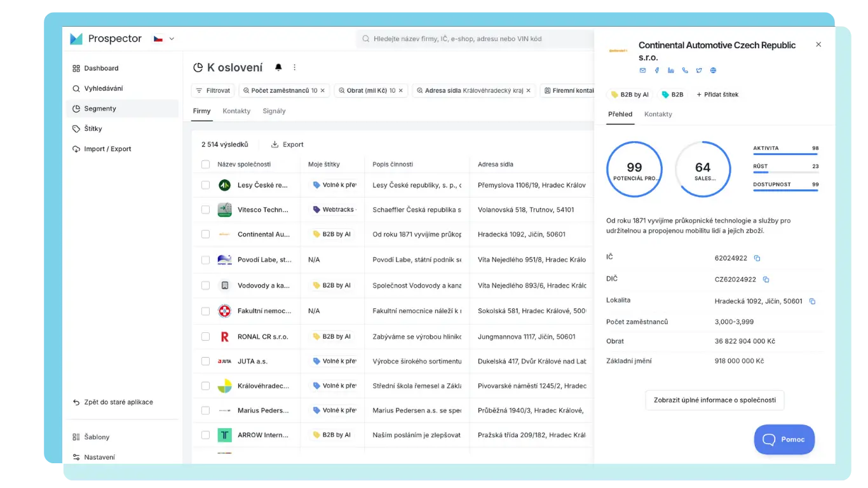The image size is (868, 488).
Task: Click the ARROW International logo
Action: (224, 435)
